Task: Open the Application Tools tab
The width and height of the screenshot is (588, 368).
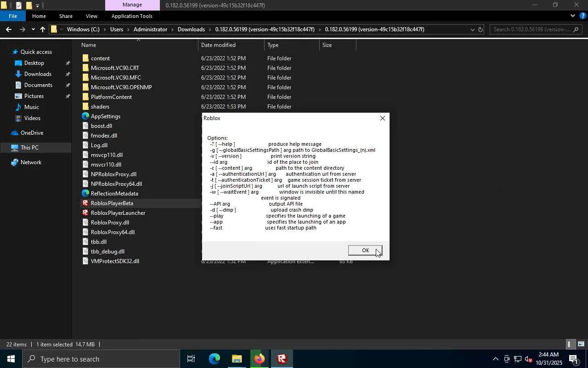Action: (x=132, y=16)
